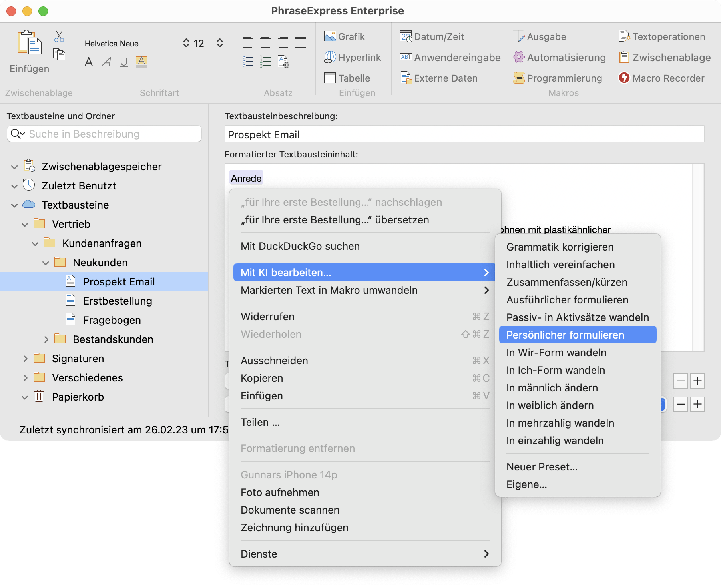Collapse the Zwischenablagespeicher node
Viewport: 721px width, 588px height.
click(14, 167)
